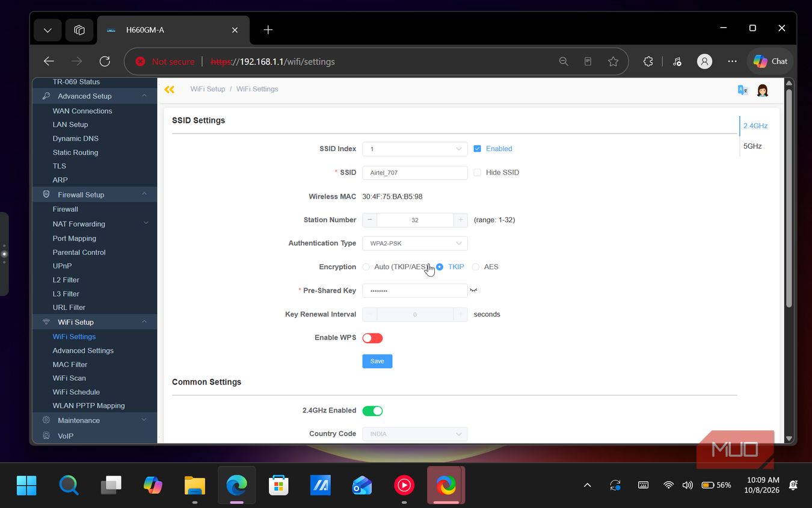Check the Hide SSID checkbox

point(477,173)
